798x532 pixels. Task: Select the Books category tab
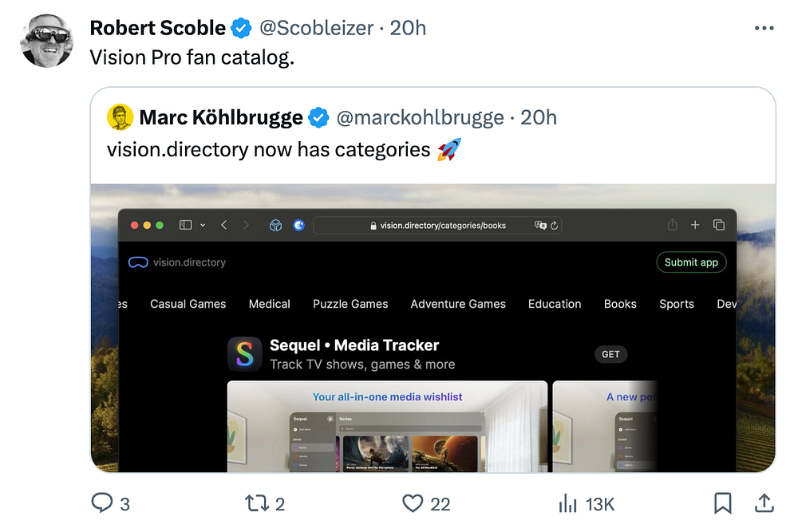[620, 304]
